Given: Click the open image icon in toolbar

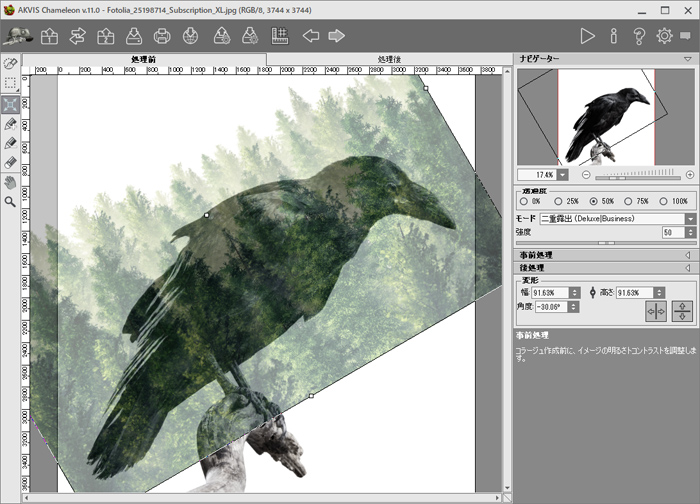Looking at the screenshot, I should pyautogui.click(x=49, y=36).
